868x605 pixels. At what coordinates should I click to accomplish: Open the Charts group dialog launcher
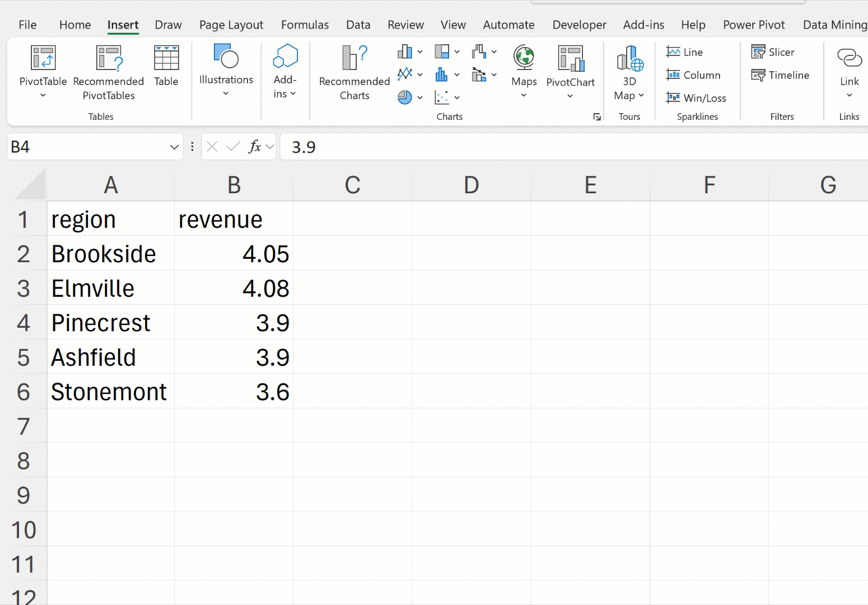(x=597, y=117)
